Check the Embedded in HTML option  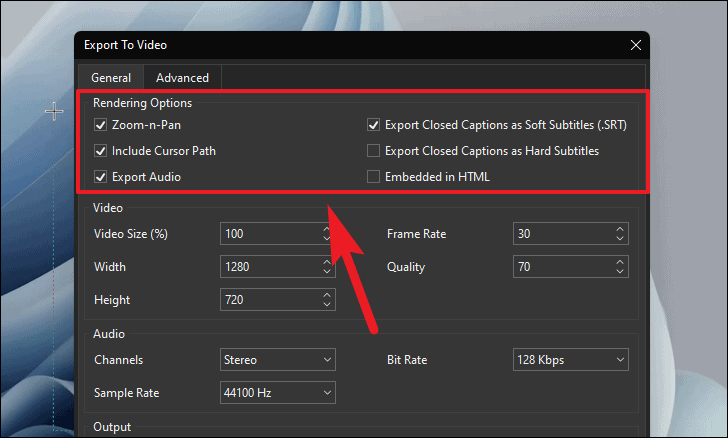(373, 177)
